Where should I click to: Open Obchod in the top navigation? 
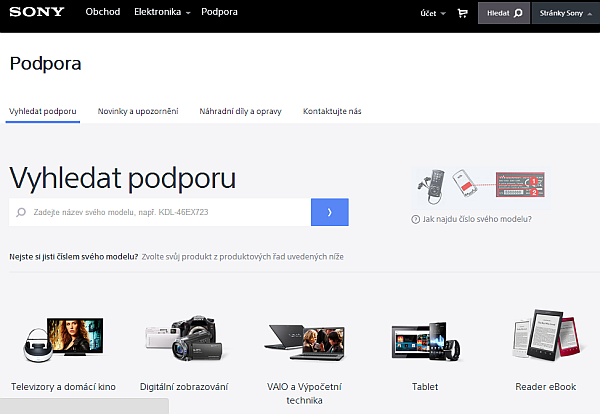tap(102, 13)
